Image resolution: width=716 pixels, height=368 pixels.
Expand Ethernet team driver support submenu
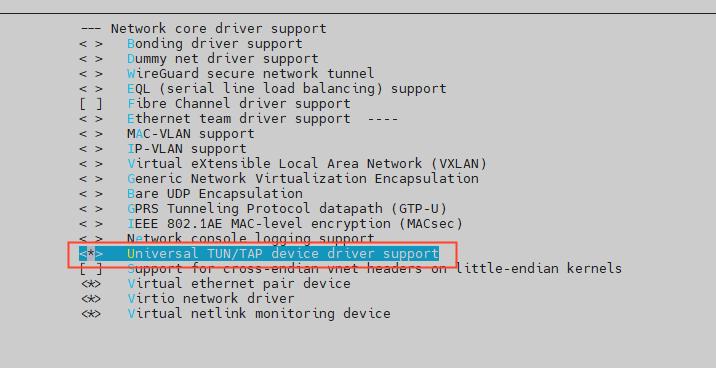click(238, 119)
